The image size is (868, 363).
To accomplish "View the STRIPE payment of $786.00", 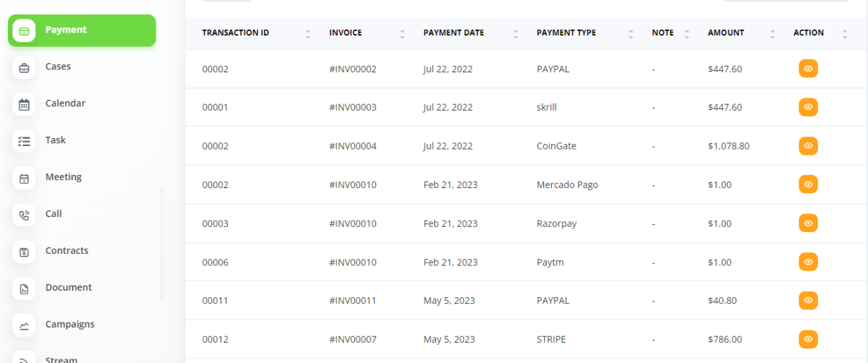I will click(x=808, y=339).
